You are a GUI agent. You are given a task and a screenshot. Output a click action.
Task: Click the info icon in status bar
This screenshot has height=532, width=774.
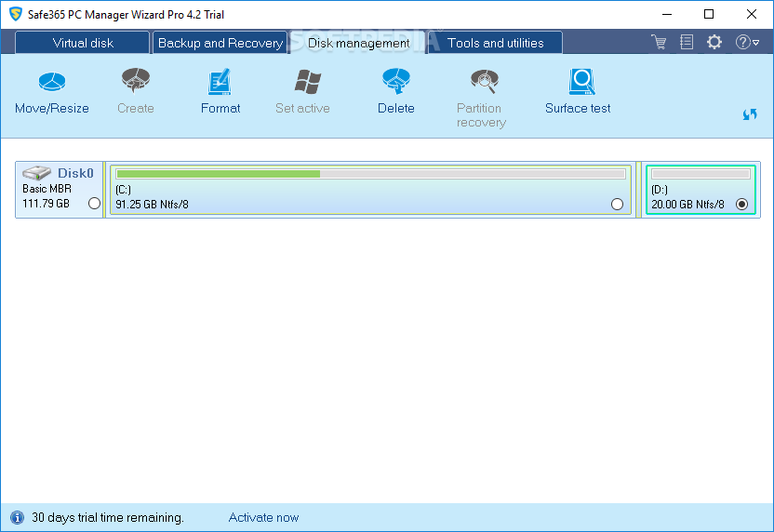pyautogui.click(x=18, y=517)
